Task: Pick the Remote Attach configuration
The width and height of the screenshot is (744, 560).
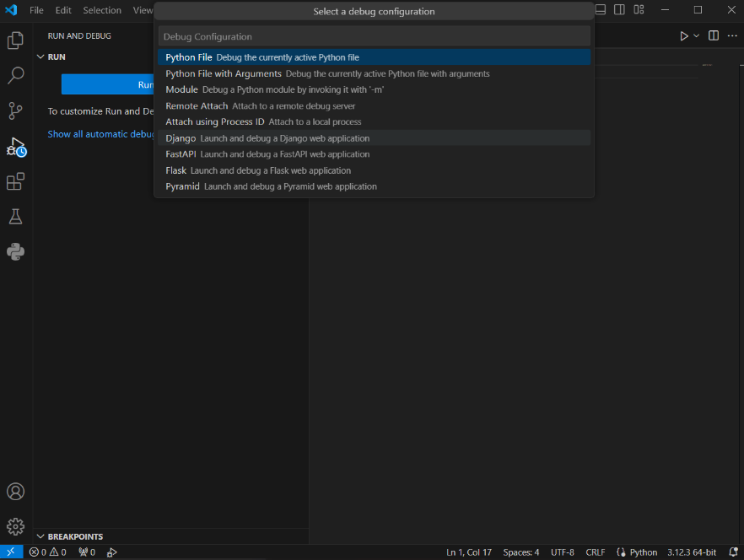Action: click(374, 105)
